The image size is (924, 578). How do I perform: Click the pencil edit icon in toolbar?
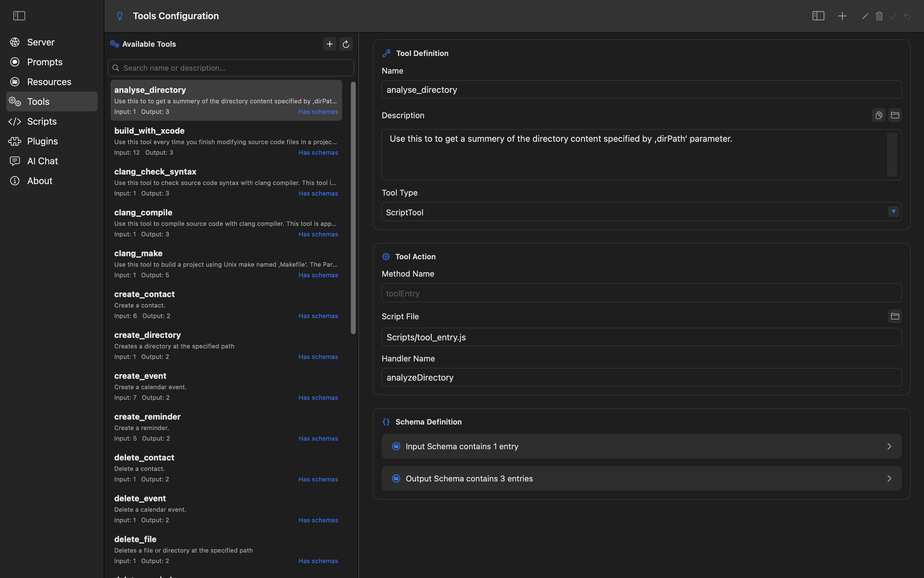(865, 16)
